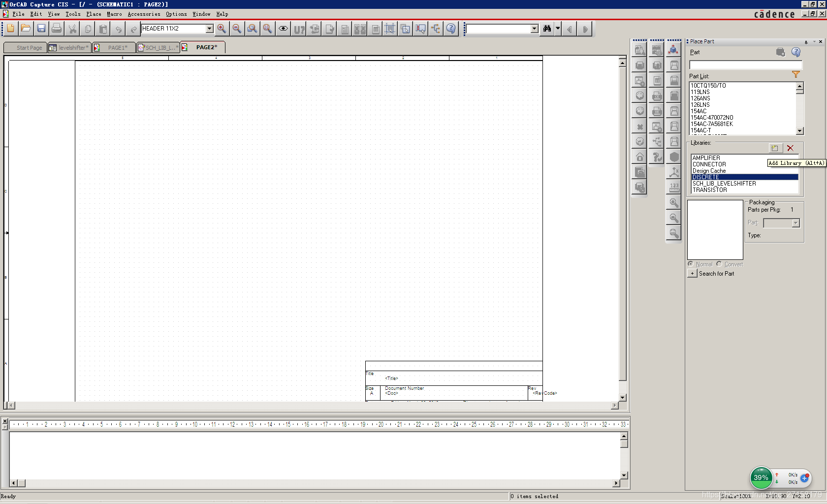Image resolution: width=827 pixels, height=504 pixels.
Task: Select the Normal radio button
Action: 691,264
